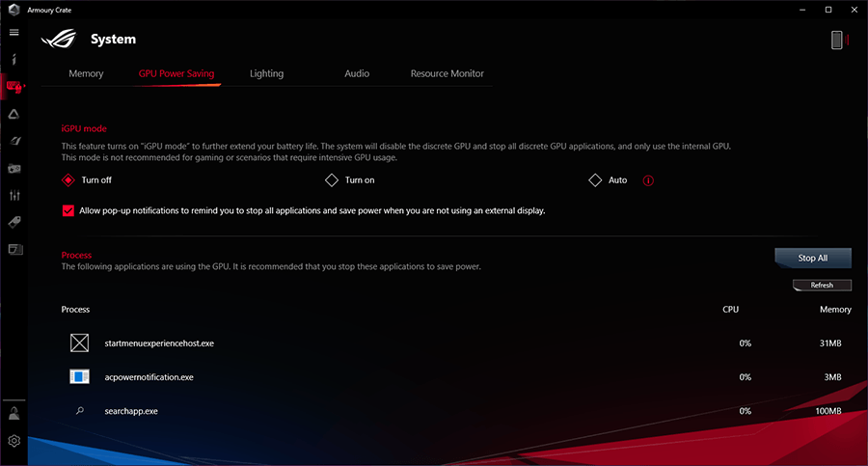
Task: Open the News icon in sidebar
Action: click(14, 249)
